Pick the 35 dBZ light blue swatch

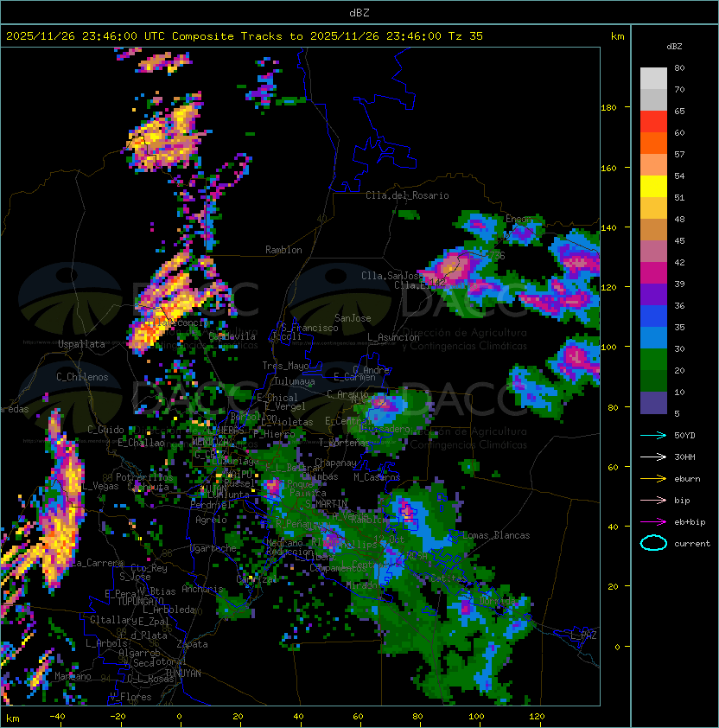coord(653,337)
